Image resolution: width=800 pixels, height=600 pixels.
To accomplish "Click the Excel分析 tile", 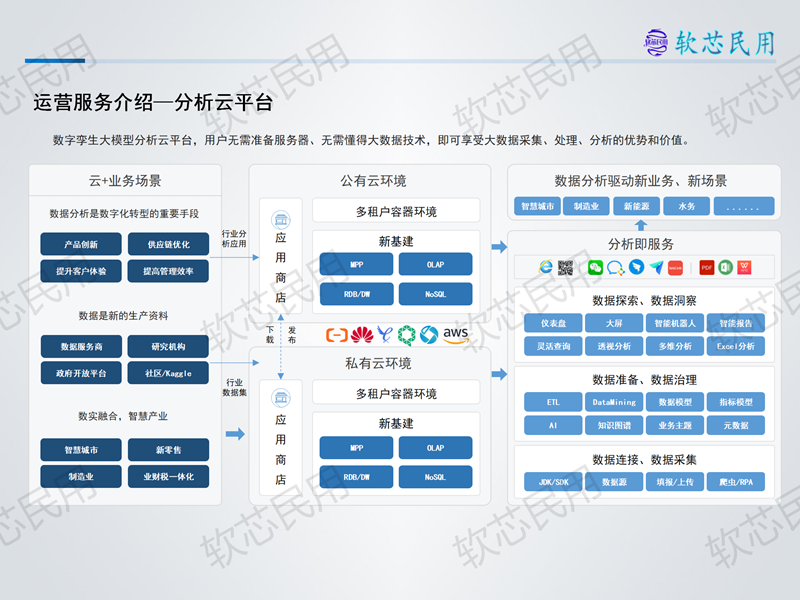I will 736,346.
